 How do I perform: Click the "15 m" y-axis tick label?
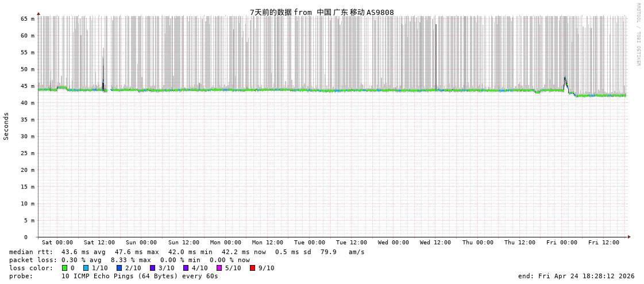(28, 187)
